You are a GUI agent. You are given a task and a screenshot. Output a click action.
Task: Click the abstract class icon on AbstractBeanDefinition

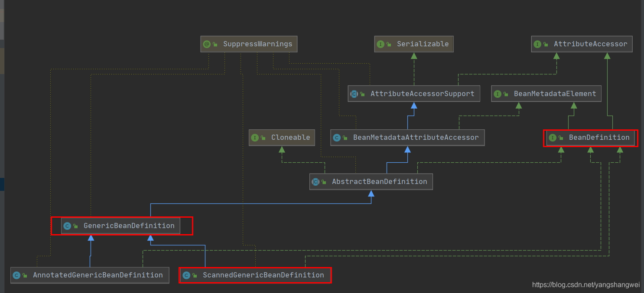pyautogui.click(x=316, y=182)
